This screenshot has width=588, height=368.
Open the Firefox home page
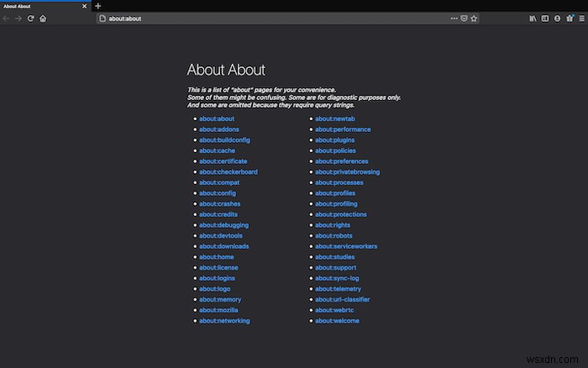43,18
